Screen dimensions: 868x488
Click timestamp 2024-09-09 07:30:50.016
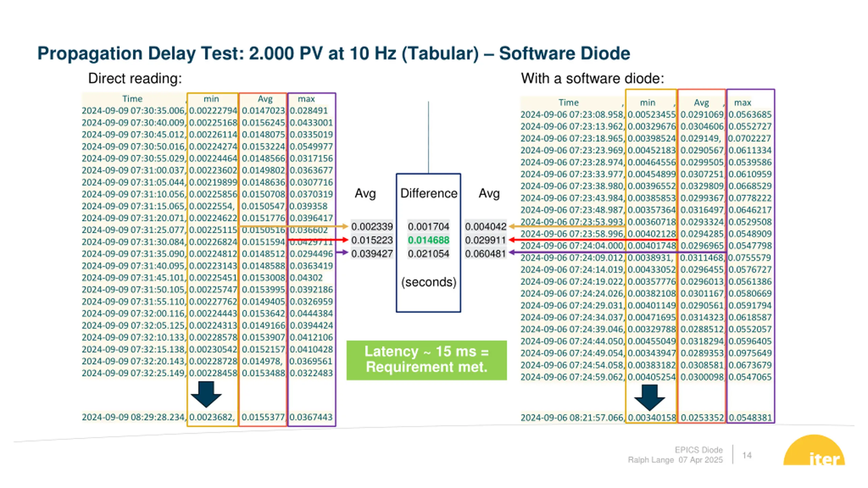coord(133,146)
